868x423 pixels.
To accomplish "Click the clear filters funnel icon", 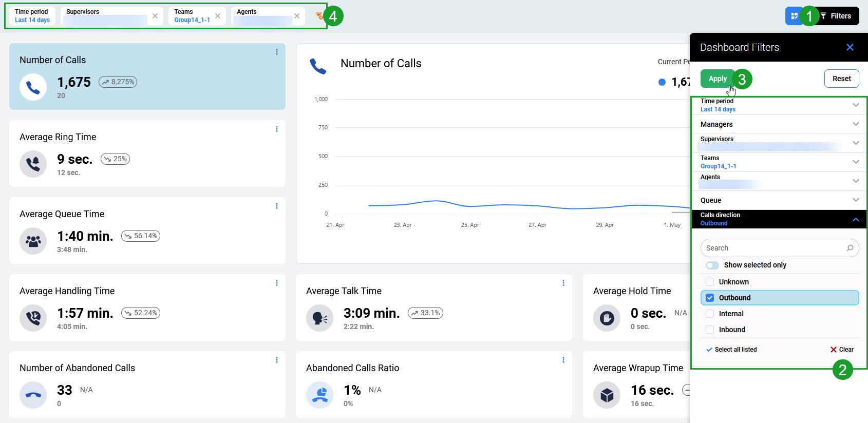I will (x=319, y=16).
